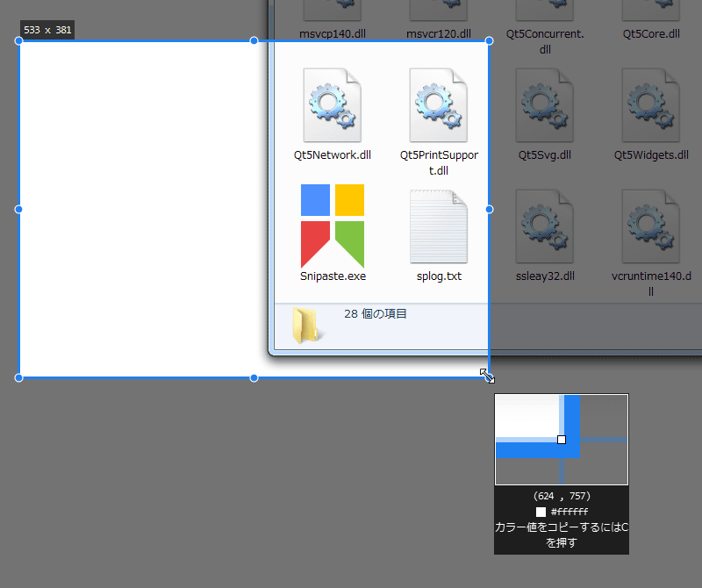Click the splog.txt file name label

click(x=439, y=276)
